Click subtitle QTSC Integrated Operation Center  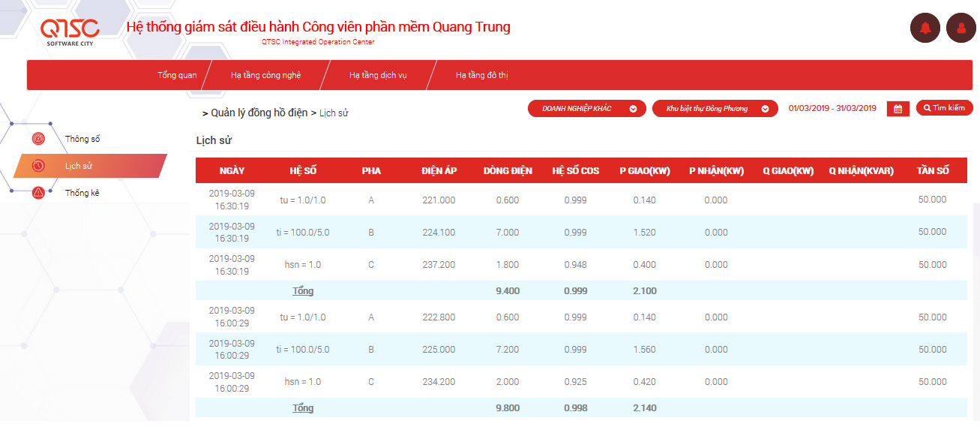[318, 42]
